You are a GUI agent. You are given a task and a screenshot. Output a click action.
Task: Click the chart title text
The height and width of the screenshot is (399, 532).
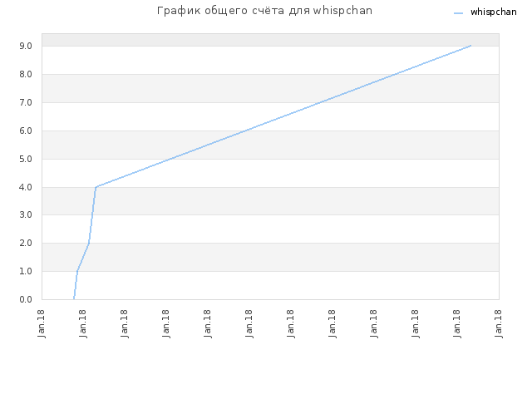tap(264, 11)
